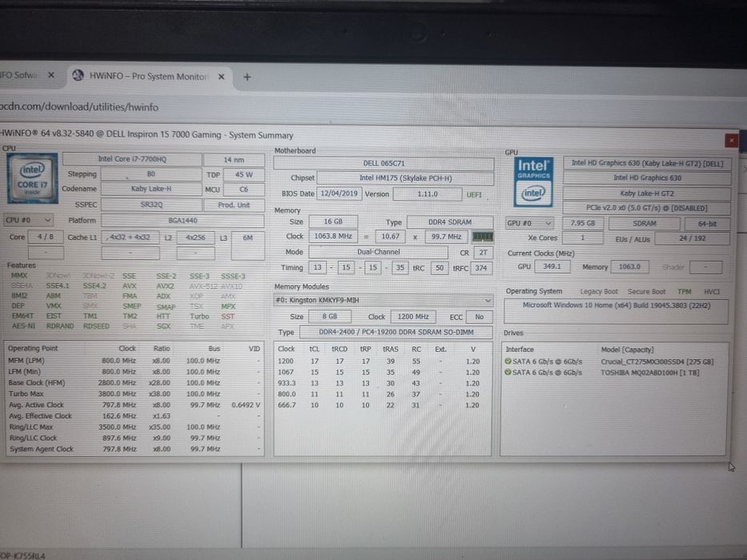Screen dimensions: 747x560
Task: Click the 1200 memory timing row
Action: 383,362
